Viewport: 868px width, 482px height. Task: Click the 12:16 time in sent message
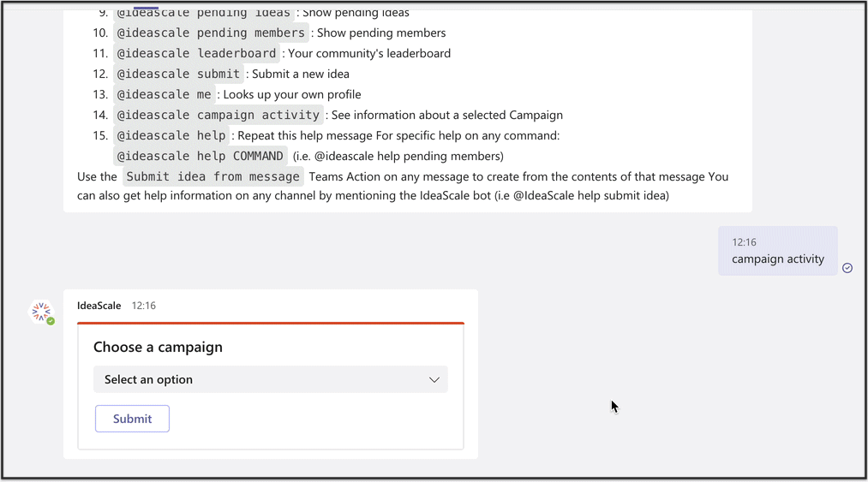[744, 242]
